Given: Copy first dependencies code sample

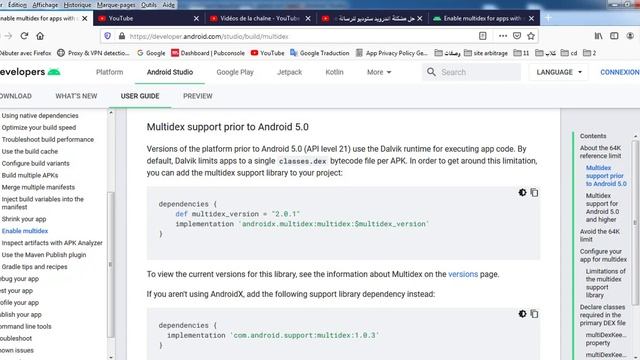Looking at the screenshot, I should point(534,192).
